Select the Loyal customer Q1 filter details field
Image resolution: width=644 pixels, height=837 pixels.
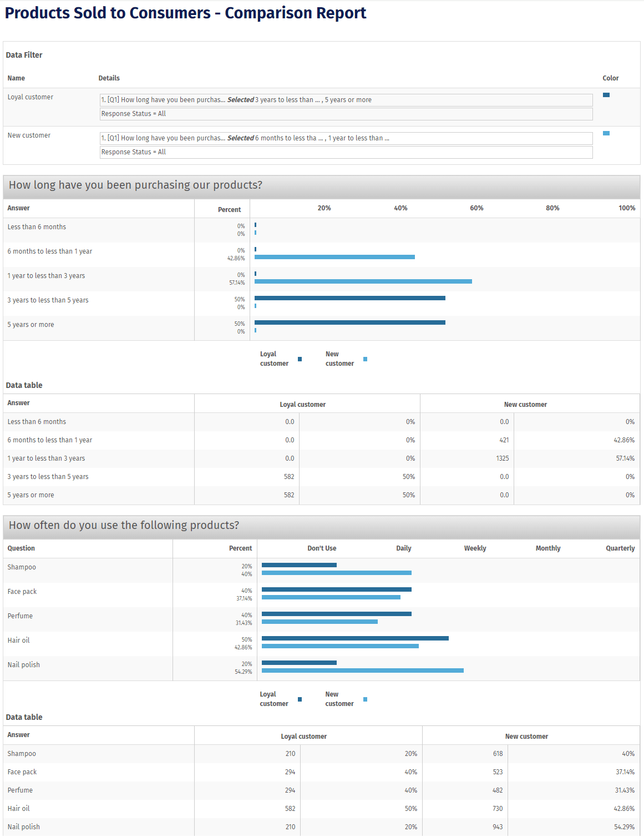346,100
